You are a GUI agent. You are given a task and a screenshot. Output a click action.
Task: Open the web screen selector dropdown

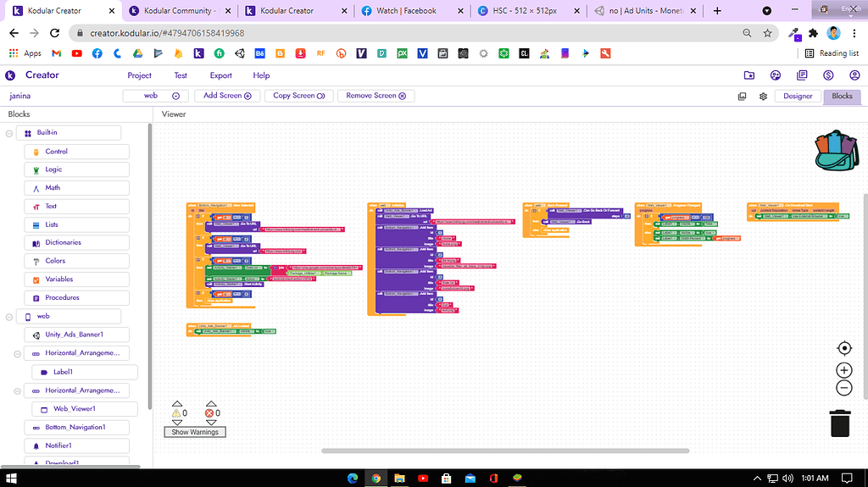pyautogui.click(x=156, y=96)
